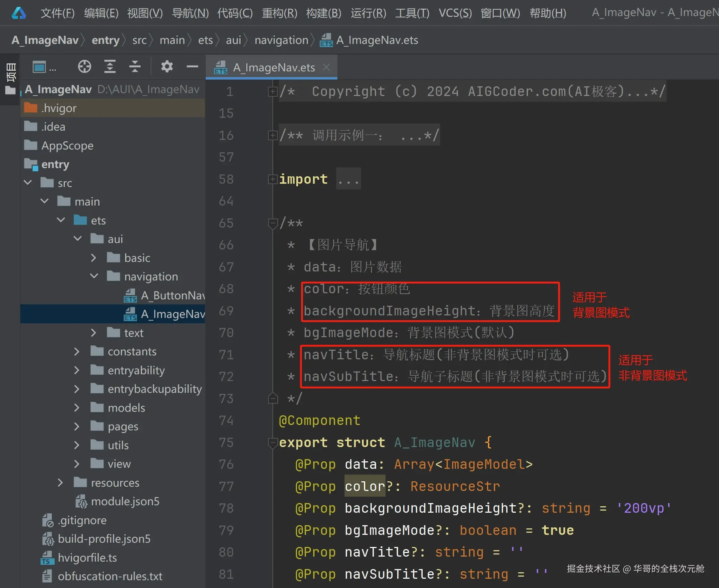Viewport: 719px width, 588px height.
Task: Click the locate-in-project-tree crosshair icon
Action: [x=85, y=67]
